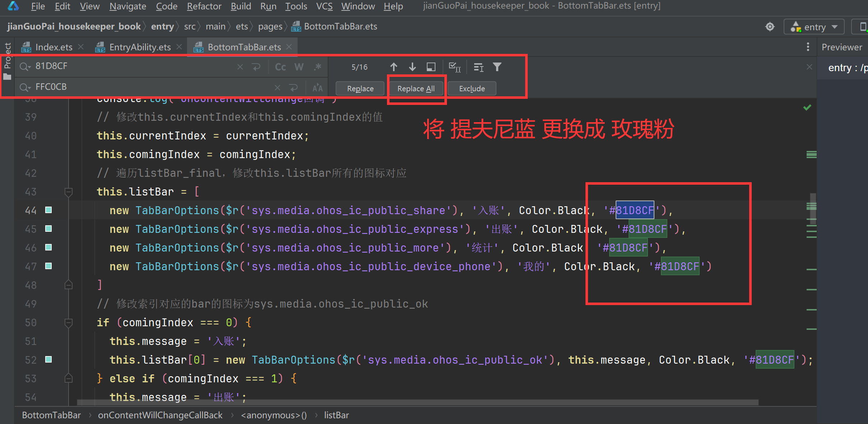
Task: Insert new line in replace field
Action: click(x=294, y=88)
